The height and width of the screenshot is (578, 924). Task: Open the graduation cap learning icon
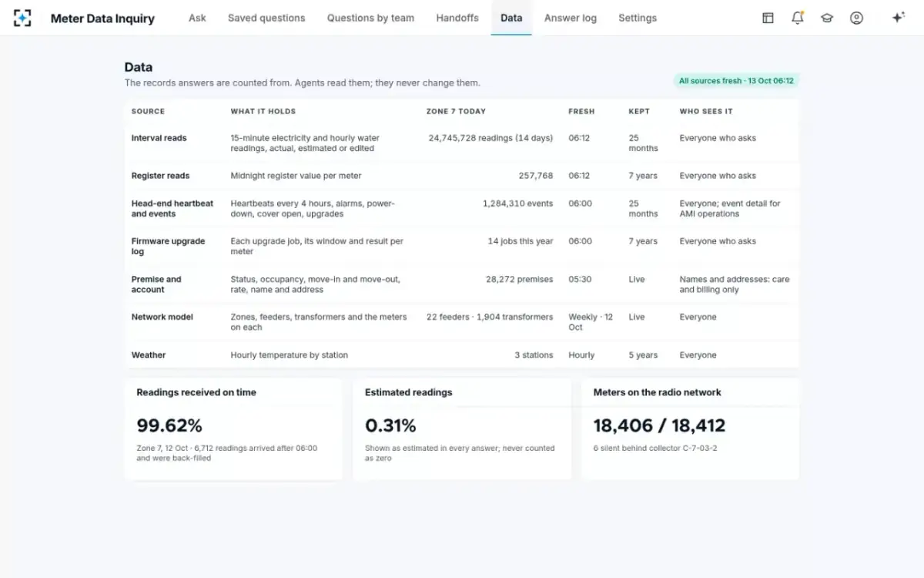click(x=827, y=18)
